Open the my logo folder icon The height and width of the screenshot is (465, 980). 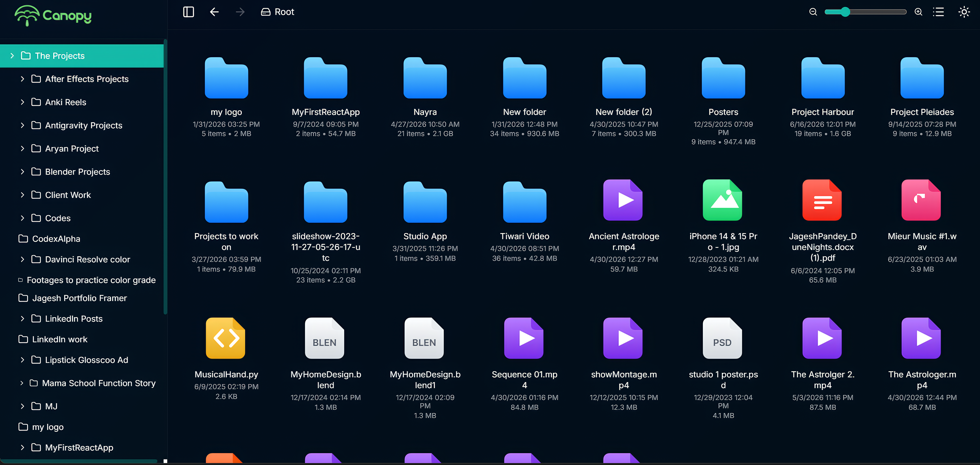coord(226,78)
